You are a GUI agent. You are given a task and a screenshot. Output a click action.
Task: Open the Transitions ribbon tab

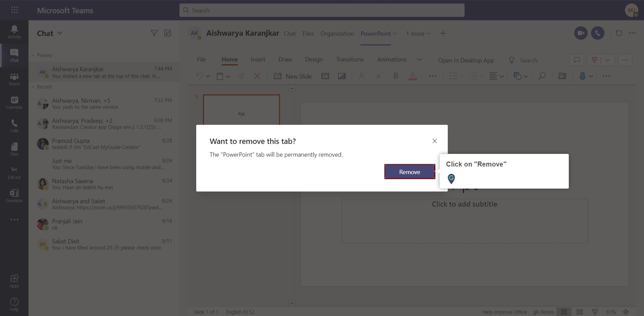tap(350, 59)
